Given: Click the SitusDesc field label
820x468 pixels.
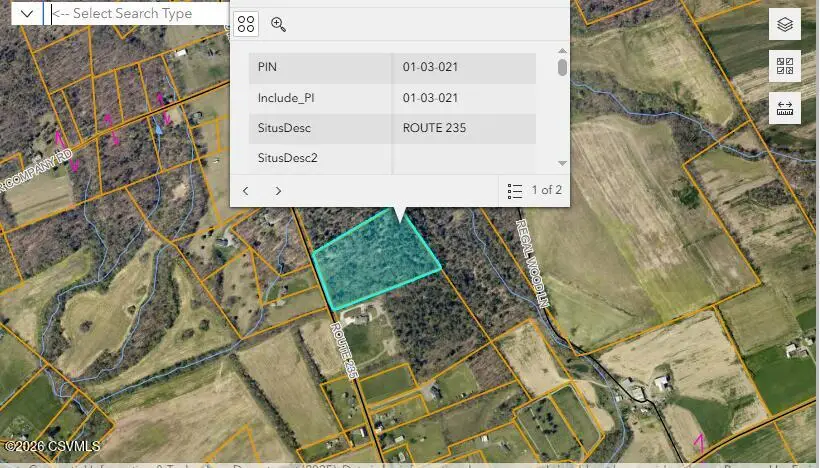Looking at the screenshot, I should [284, 128].
